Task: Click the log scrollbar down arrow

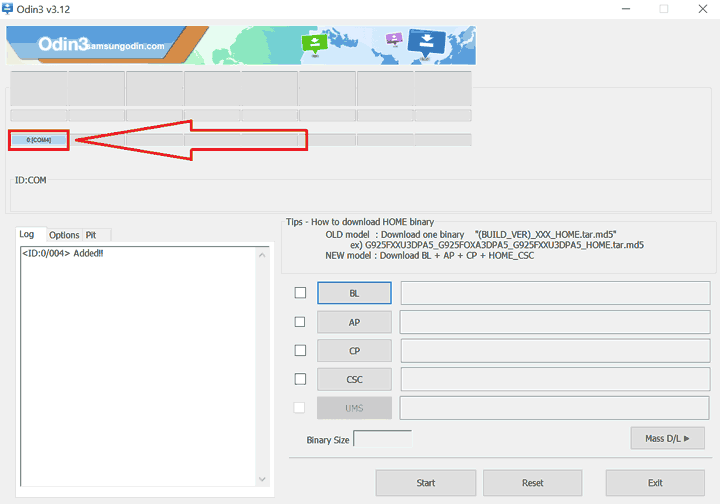Action: click(x=263, y=480)
